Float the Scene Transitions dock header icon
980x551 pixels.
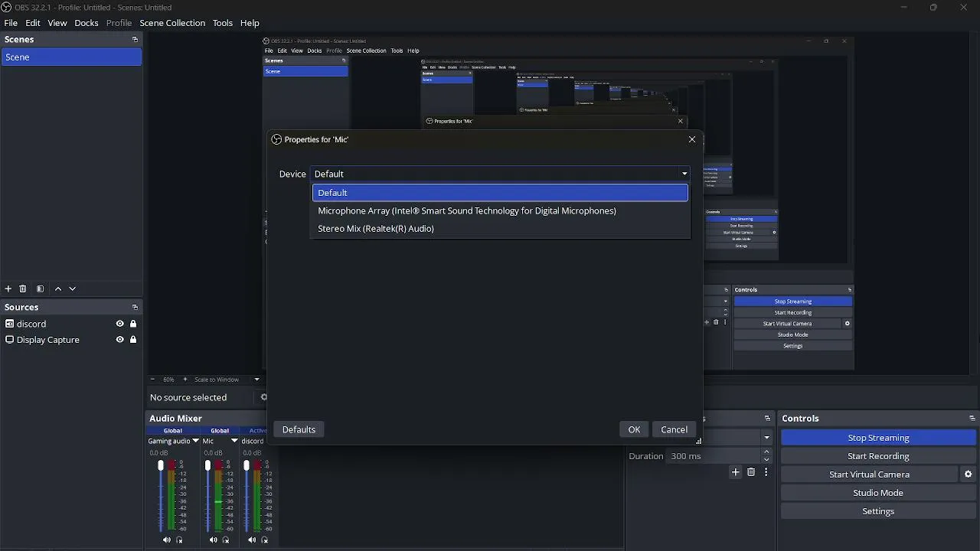[767, 419]
